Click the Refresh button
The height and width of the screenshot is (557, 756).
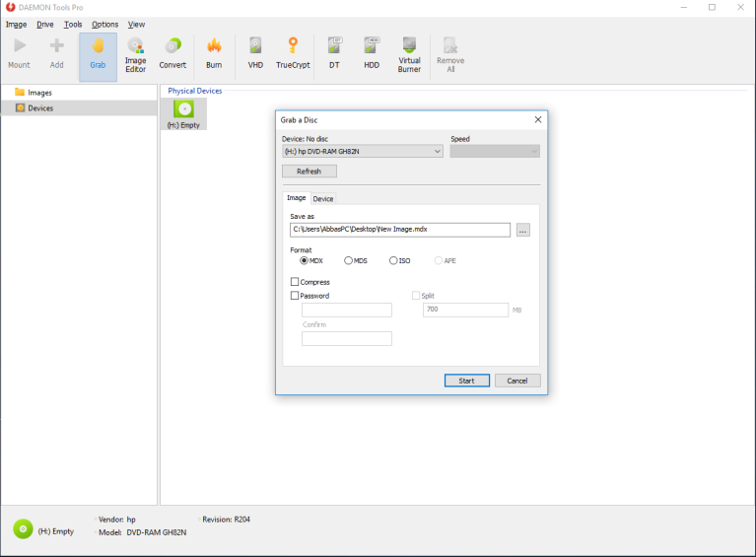coord(309,172)
